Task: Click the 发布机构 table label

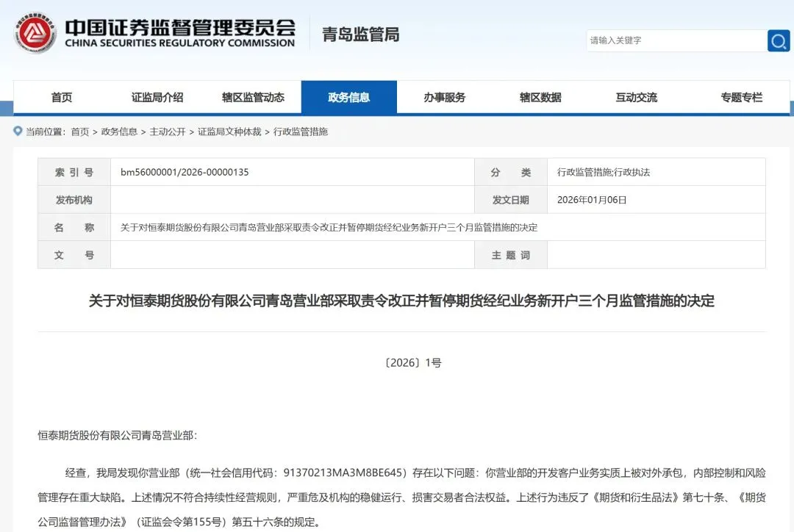Action: click(x=74, y=200)
